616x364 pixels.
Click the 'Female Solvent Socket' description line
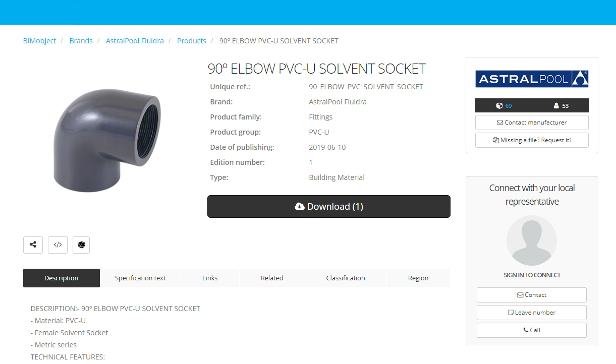(70, 333)
